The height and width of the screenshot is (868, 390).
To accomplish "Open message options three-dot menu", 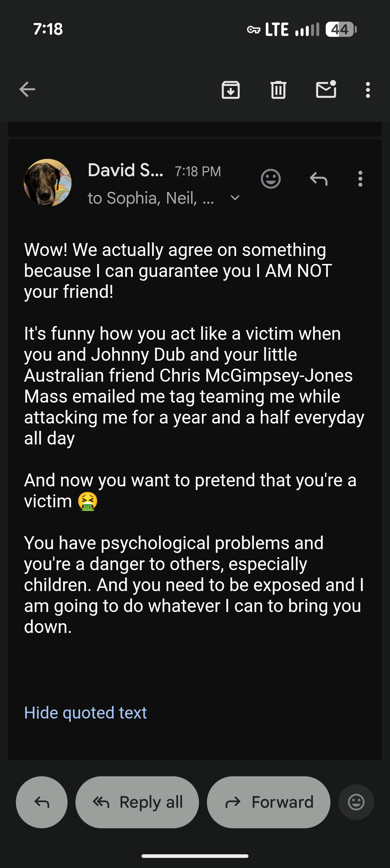I will point(360,179).
